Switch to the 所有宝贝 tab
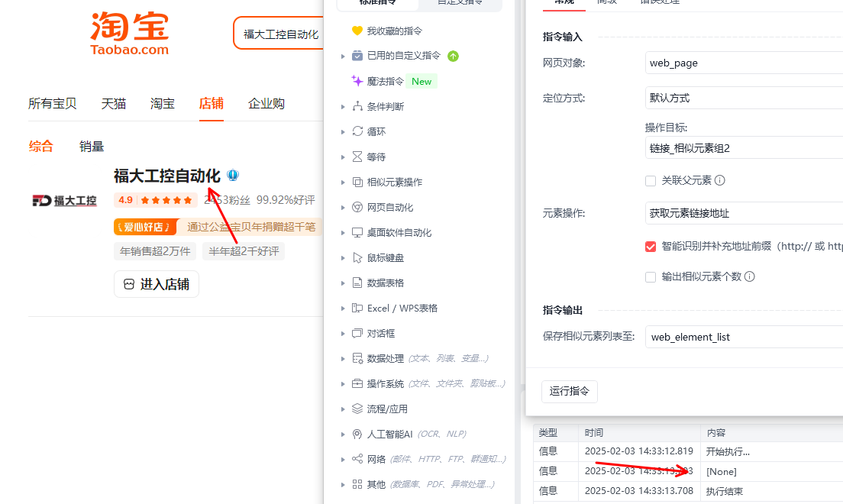 [52, 103]
